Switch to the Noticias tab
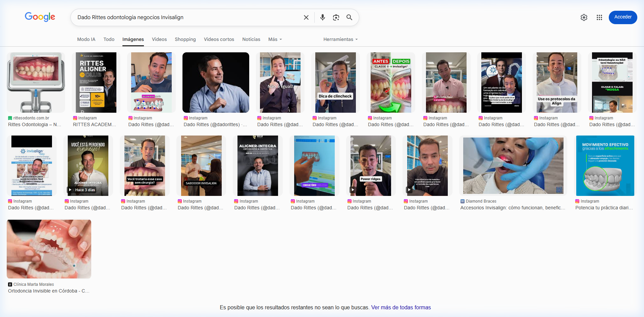 (x=251, y=39)
